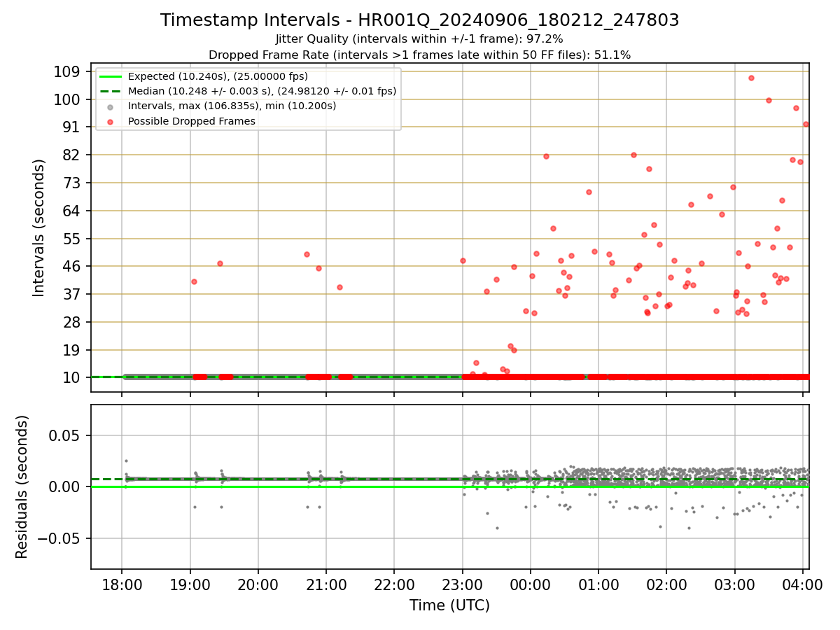Click the solid green Expected line sample in legend

click(111, 76)
